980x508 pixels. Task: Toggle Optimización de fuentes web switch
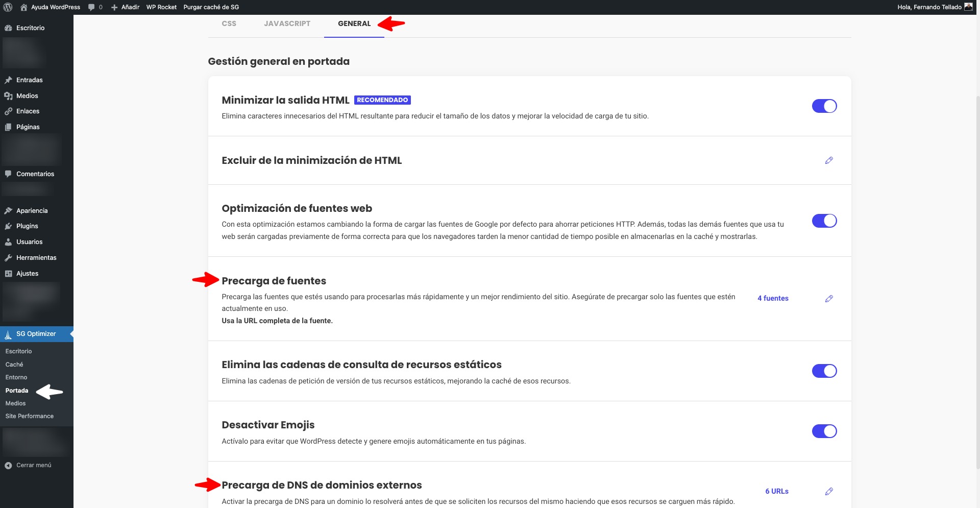(824, 221)
